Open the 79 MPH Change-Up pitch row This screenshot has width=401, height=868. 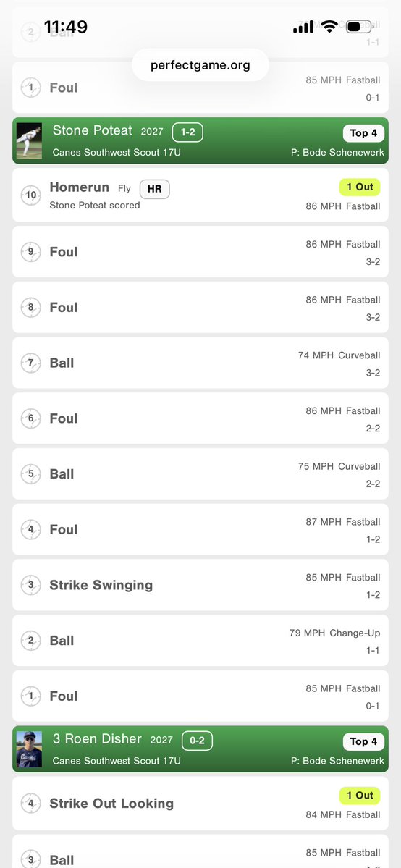click(200, 641)
